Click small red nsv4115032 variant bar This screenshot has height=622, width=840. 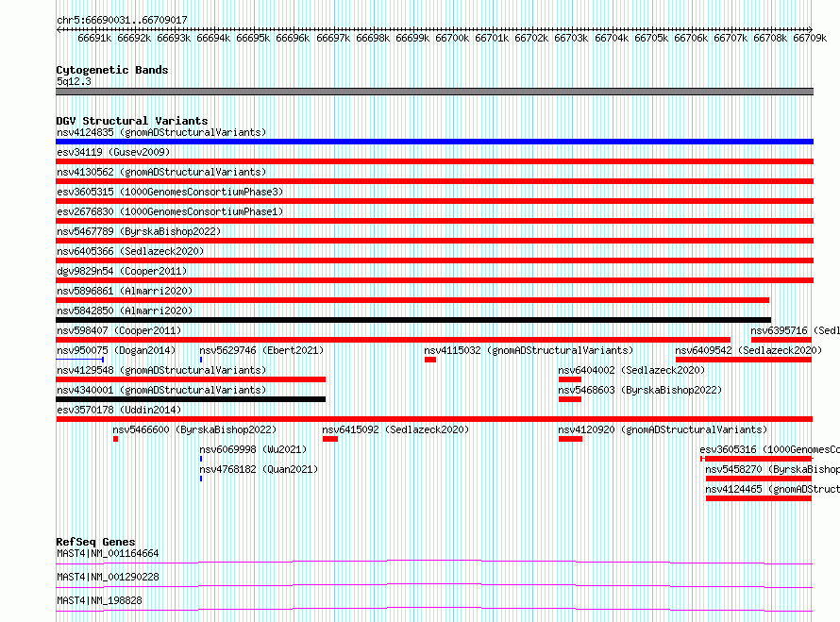click(430, 360)
